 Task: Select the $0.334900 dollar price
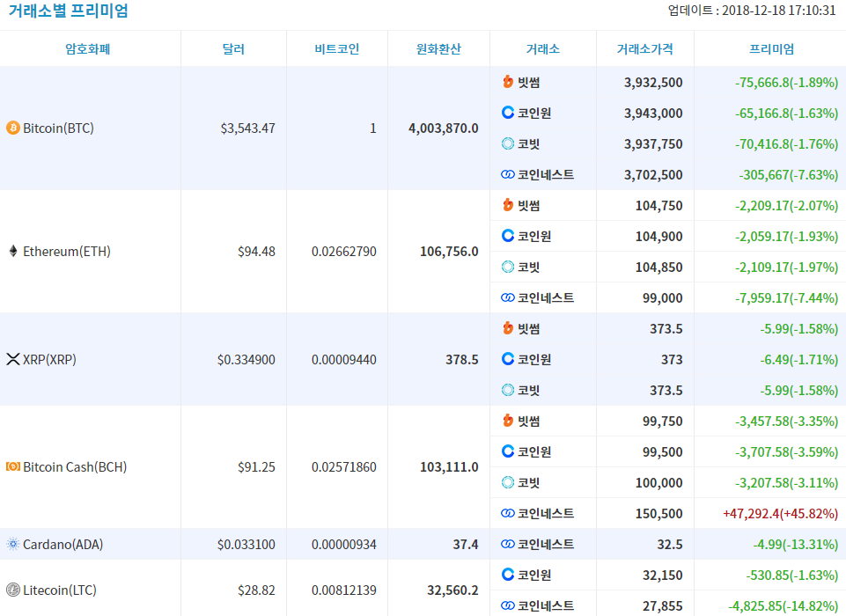pyautogui.click(x=246, y=360)
